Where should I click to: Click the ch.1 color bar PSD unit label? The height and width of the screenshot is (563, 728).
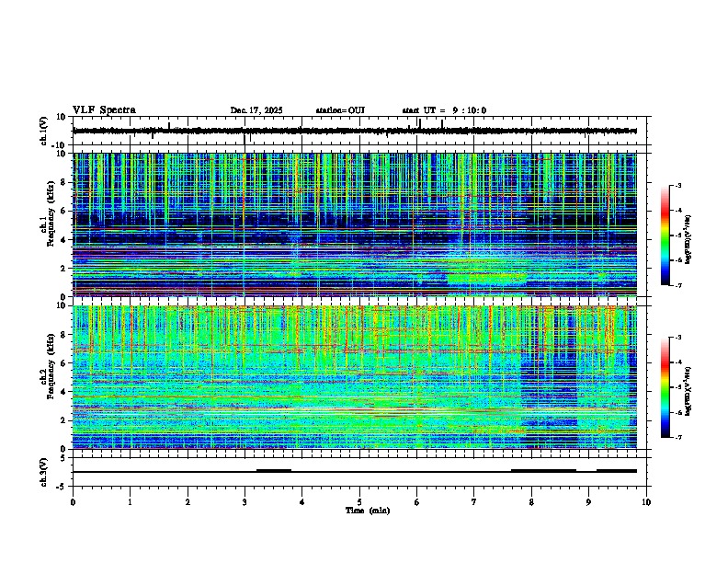(688, 239)
